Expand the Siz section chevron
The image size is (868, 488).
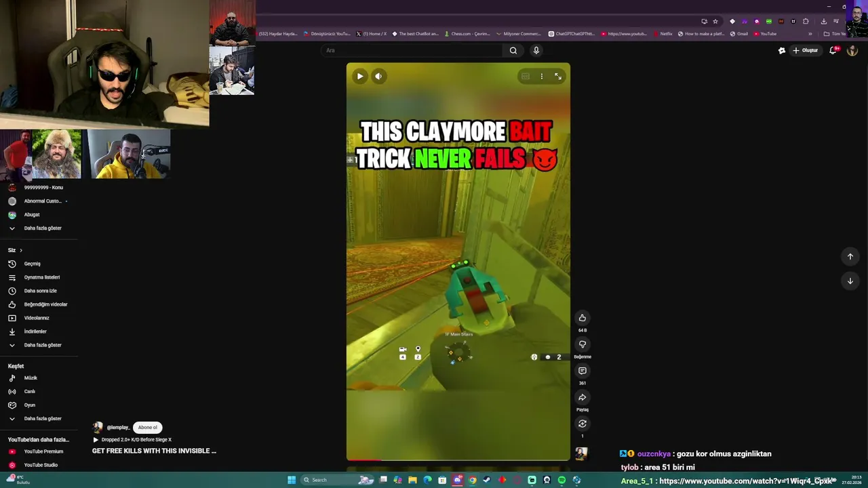pos(21,250)
